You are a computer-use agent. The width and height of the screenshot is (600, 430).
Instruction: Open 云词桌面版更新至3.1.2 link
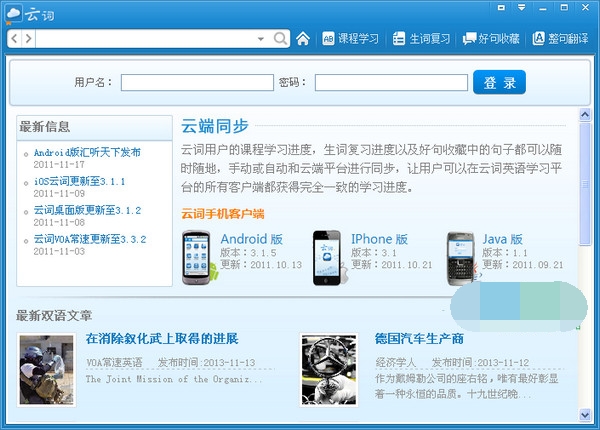click(88, 210)
